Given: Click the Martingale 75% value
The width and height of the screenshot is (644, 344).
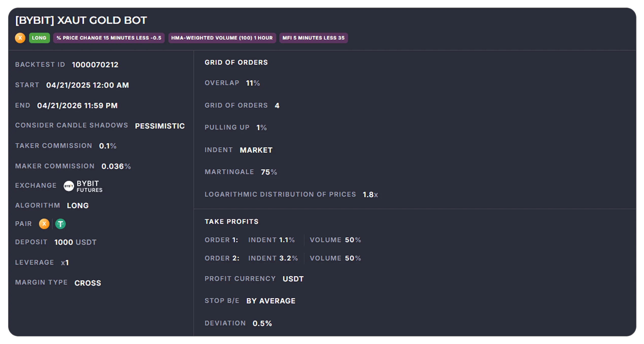Looking at the screenshot, I should pyautogui.click(x=269, y=172).
